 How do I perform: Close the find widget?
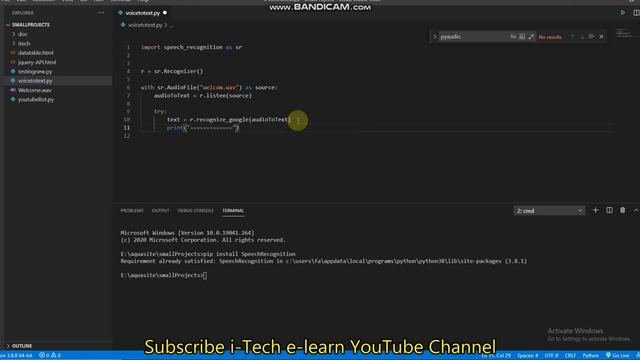601,37
